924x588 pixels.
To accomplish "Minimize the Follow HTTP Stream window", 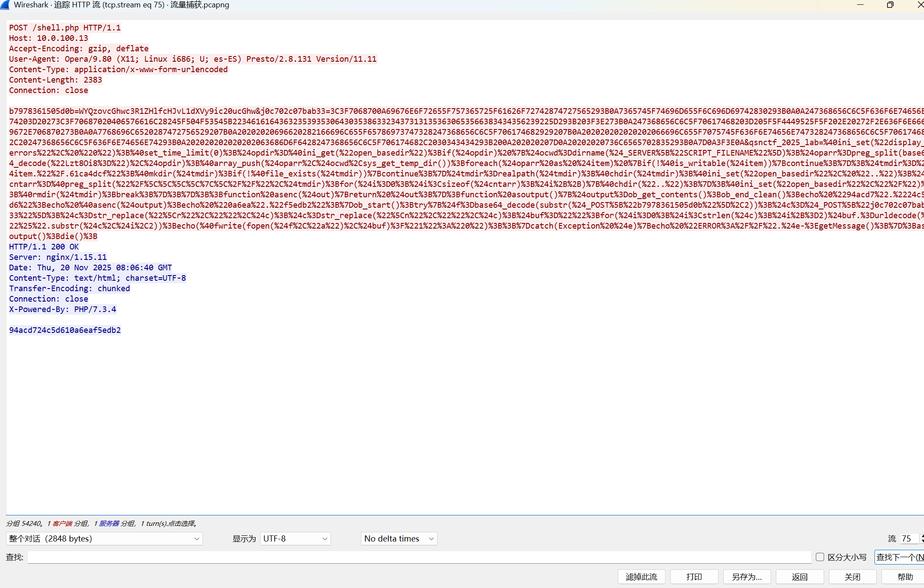I will [x=860, y=5].
